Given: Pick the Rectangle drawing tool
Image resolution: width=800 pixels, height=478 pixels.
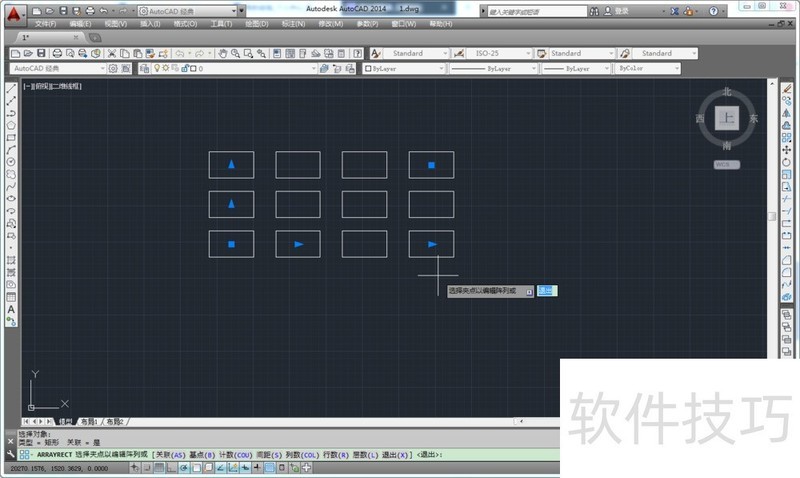Looking at the screenshot, I should (x=11, y=137).
